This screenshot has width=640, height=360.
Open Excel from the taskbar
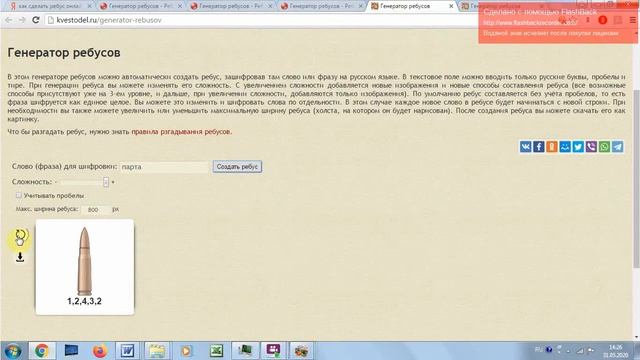(216, 351)
